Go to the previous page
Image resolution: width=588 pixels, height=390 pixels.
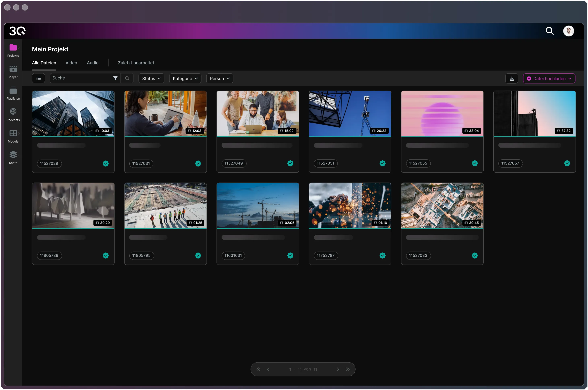(x=268, y=369)
